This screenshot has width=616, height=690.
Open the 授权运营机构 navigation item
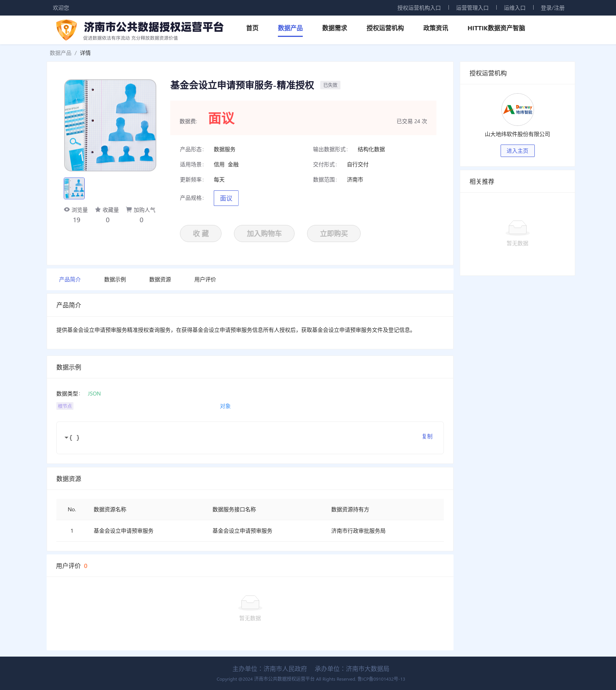385,28
